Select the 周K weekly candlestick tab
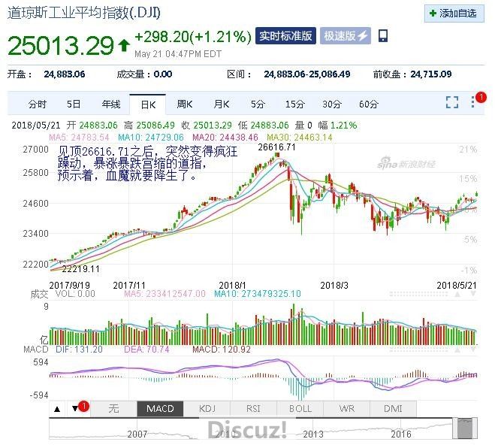This screenshot has height=448, width=495. point(185,104)
